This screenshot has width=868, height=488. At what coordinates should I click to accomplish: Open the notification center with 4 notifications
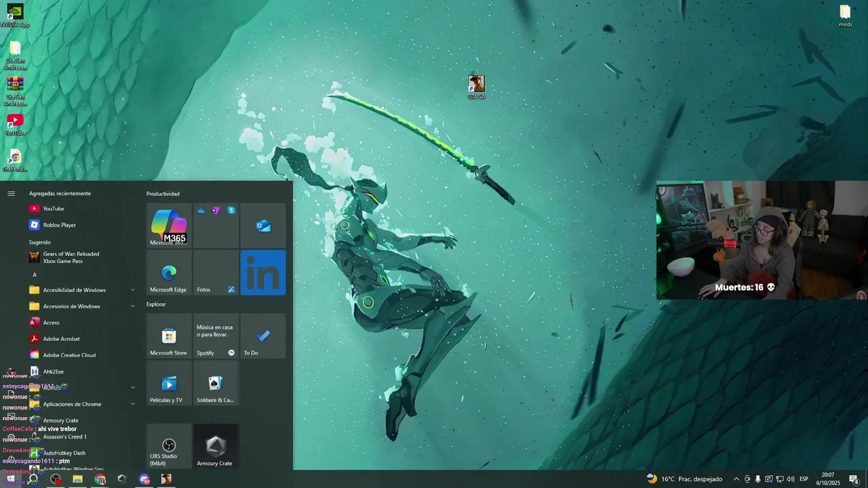[x=854, y=479]
